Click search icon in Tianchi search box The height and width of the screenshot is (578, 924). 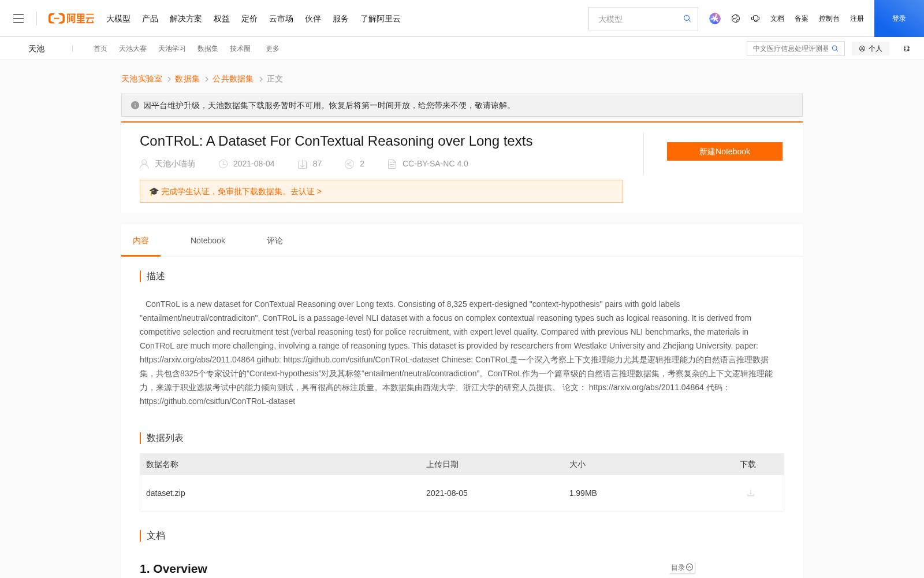pyautogui.click(x=835, y=49)
